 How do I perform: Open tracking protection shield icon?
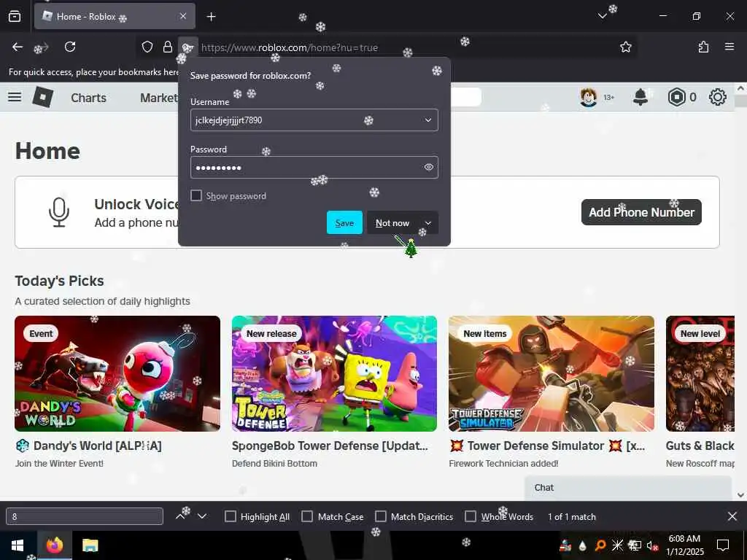point(147,47)
